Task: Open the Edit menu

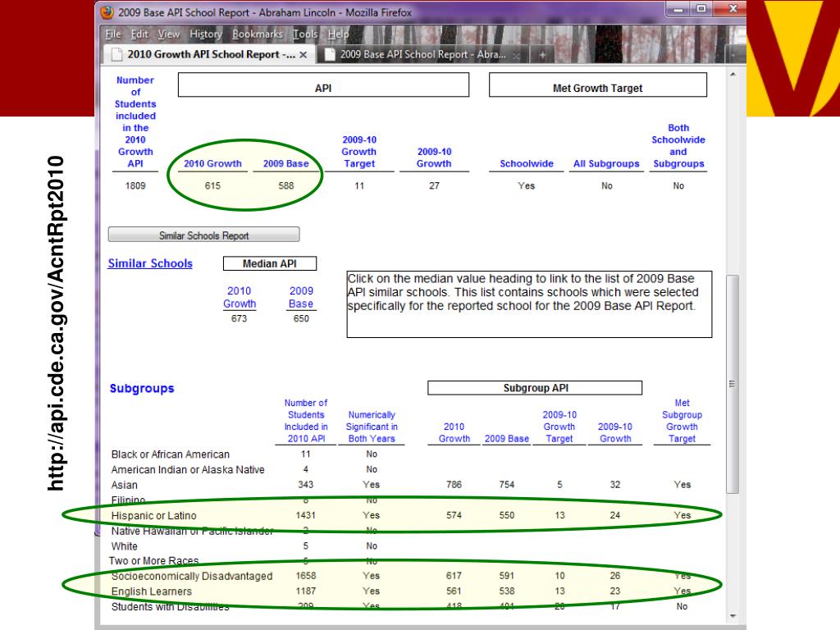Action: tap(139, 34)
